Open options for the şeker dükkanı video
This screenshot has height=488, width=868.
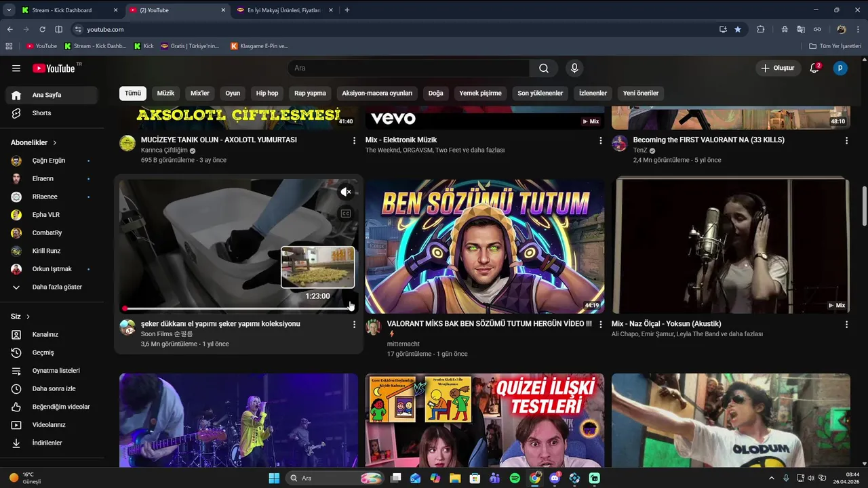coord(354,325)
